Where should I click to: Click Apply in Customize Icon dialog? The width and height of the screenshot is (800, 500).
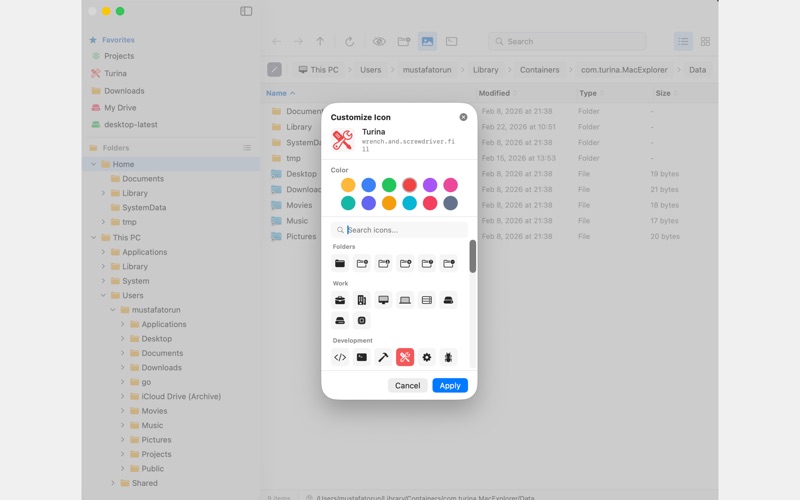(x=450, y=386)
